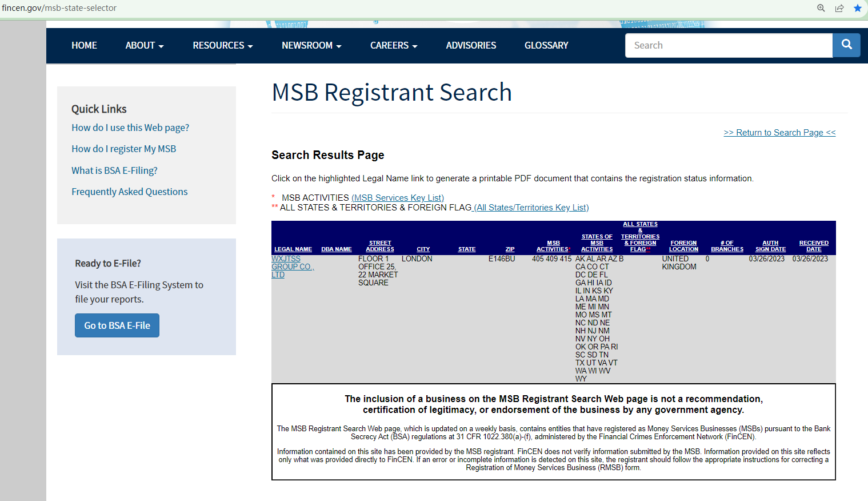868x501 pixels.
Task: Open Frequently Asked Questions link
Action: click(x=130, y=192)
